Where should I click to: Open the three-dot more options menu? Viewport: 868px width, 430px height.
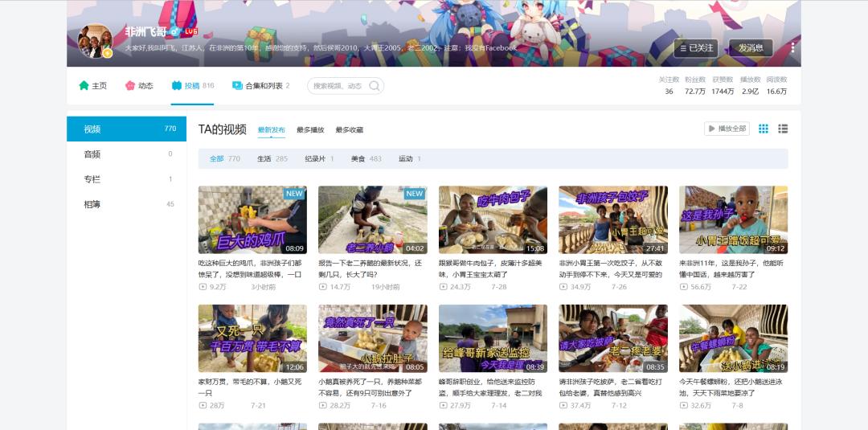click(792, 47)
